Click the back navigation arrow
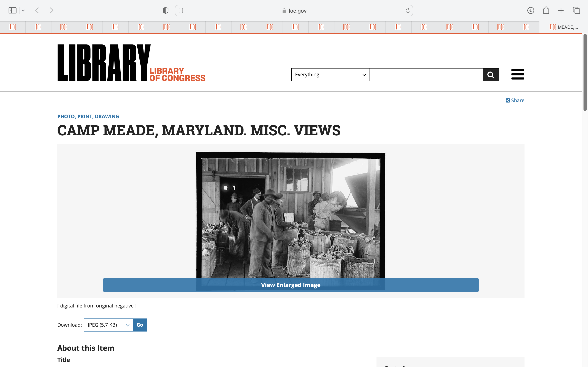This screenshot has width=588, height=367. tap(37, 10)
